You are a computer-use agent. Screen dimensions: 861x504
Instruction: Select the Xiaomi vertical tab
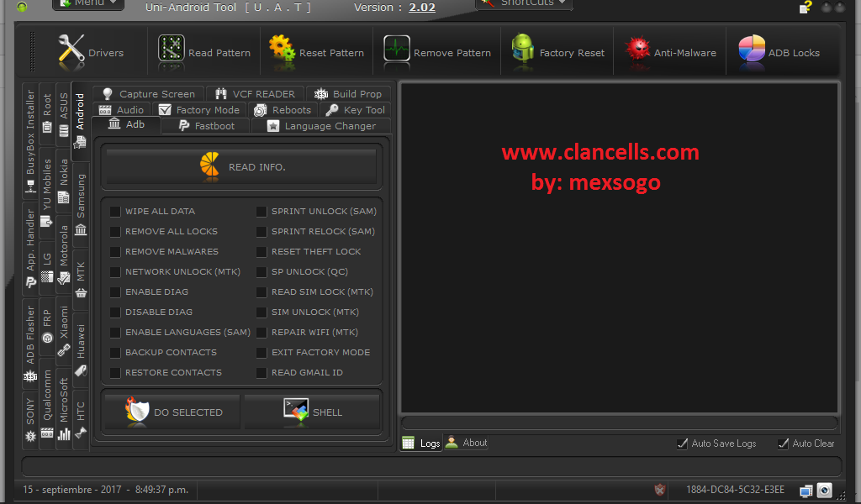coord(64,329)
